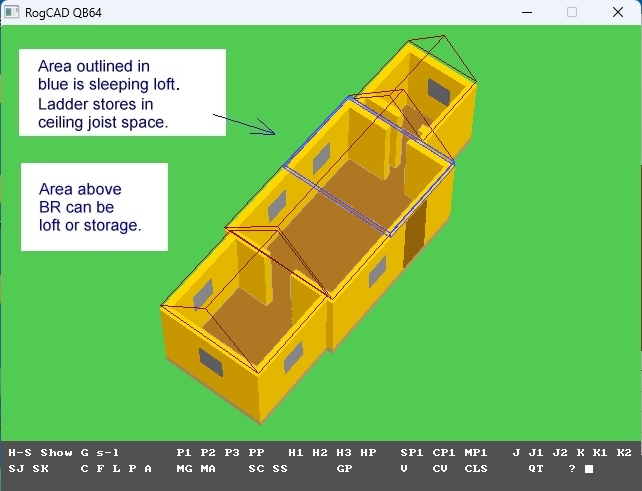Select the SJ command
Screen dimensions: 642x491
click(x=16, y=468)
